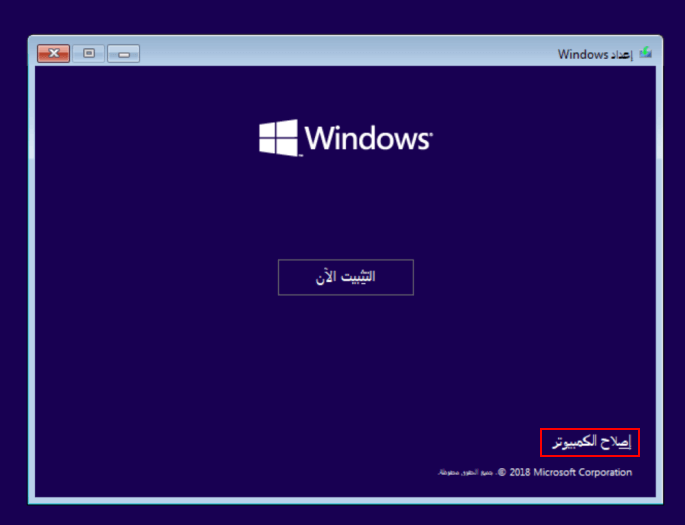Click the setup icon in title bar
Viewport: 685px width, 525px height.
tap(646, 53)
